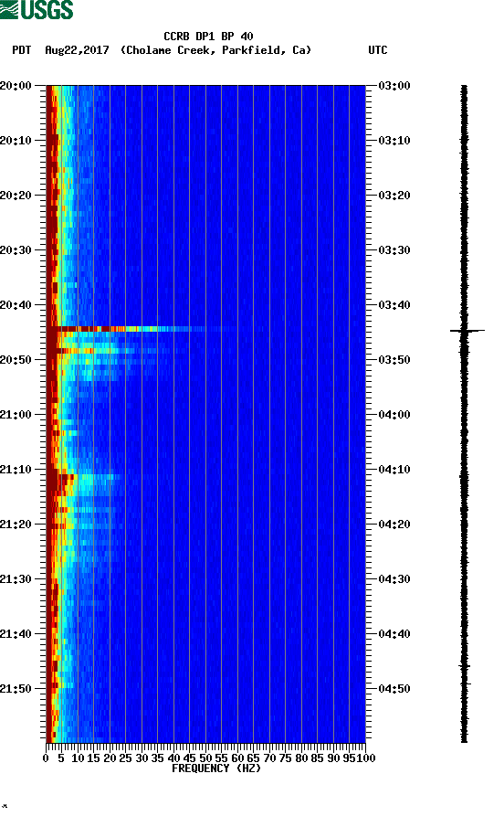Click the 03:20 UTC time label

click(x=394, y=196)
